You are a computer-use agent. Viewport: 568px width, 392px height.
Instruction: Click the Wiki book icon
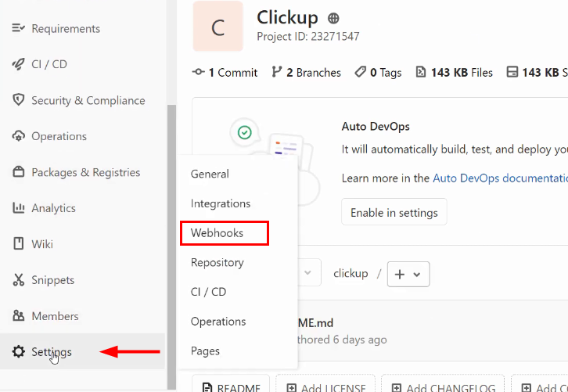click(x=18, y=243)
